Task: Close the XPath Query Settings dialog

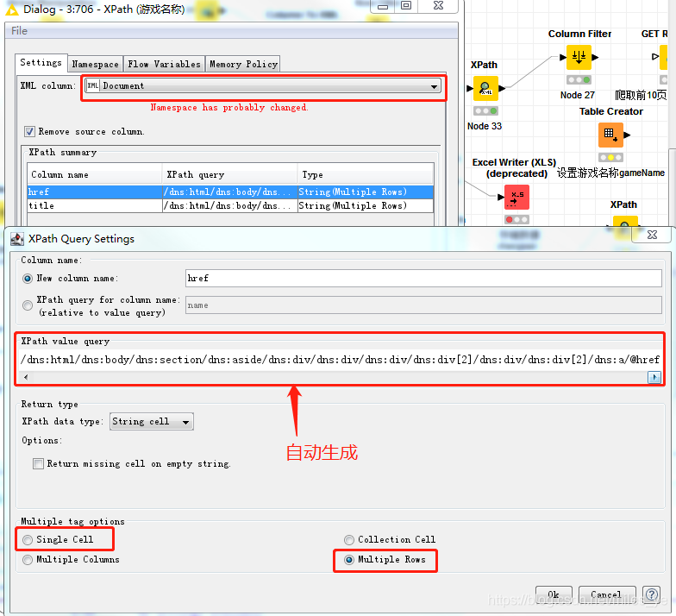Action: (652, 235)
